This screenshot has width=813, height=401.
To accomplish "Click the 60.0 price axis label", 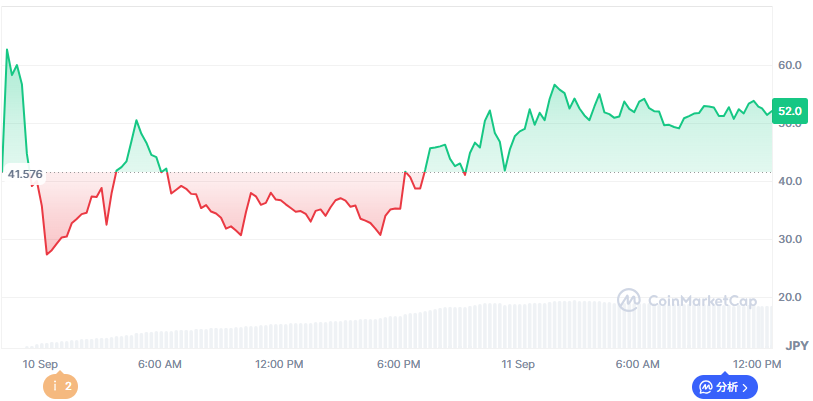I will tap(790, 65).
